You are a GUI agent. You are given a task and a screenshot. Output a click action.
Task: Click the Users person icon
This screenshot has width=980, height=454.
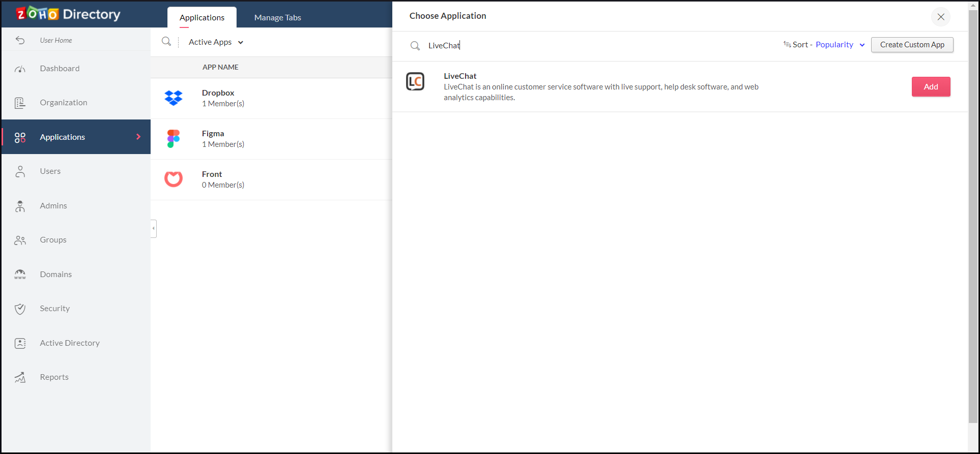point(20,171)
